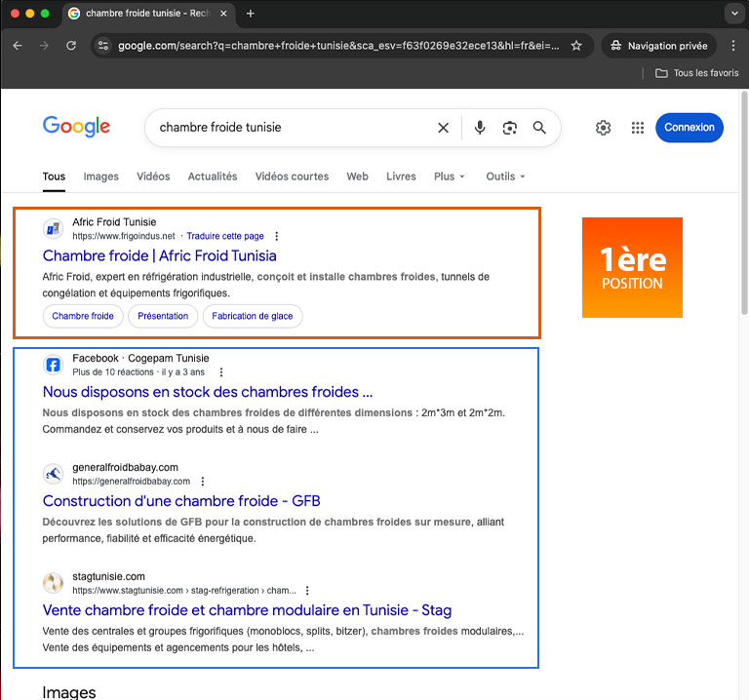
Task: Open more options for Afric Froid result
Action: pos(277,236)
